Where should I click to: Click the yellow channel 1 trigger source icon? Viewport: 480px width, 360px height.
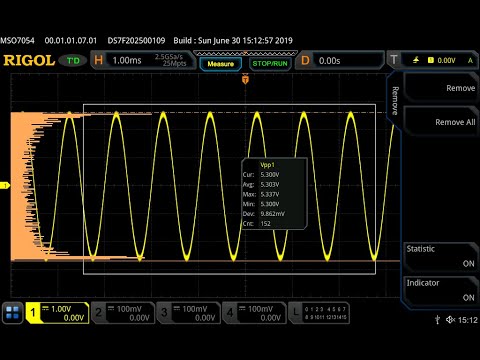point(431,60)
